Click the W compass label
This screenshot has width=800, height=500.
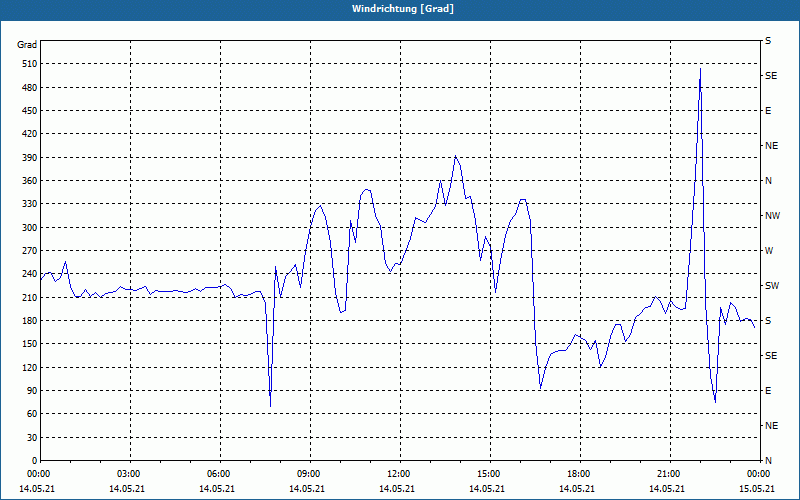pyautogui.click(x=769, y=251)
